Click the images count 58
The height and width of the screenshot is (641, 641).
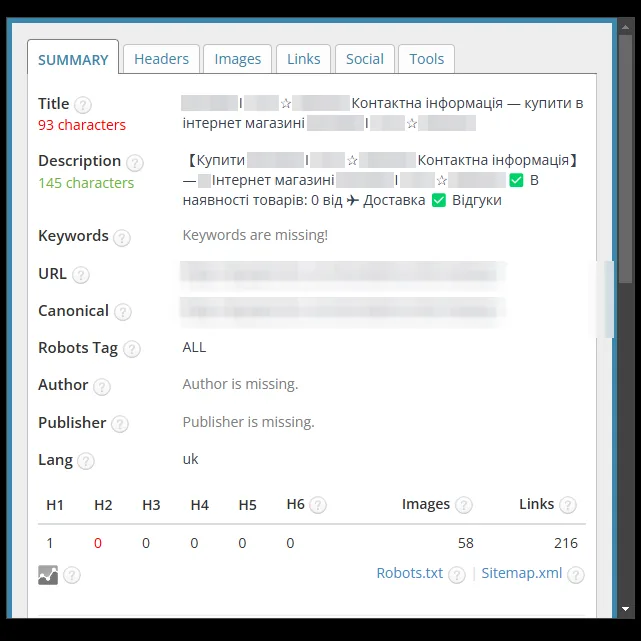(466, 543)
